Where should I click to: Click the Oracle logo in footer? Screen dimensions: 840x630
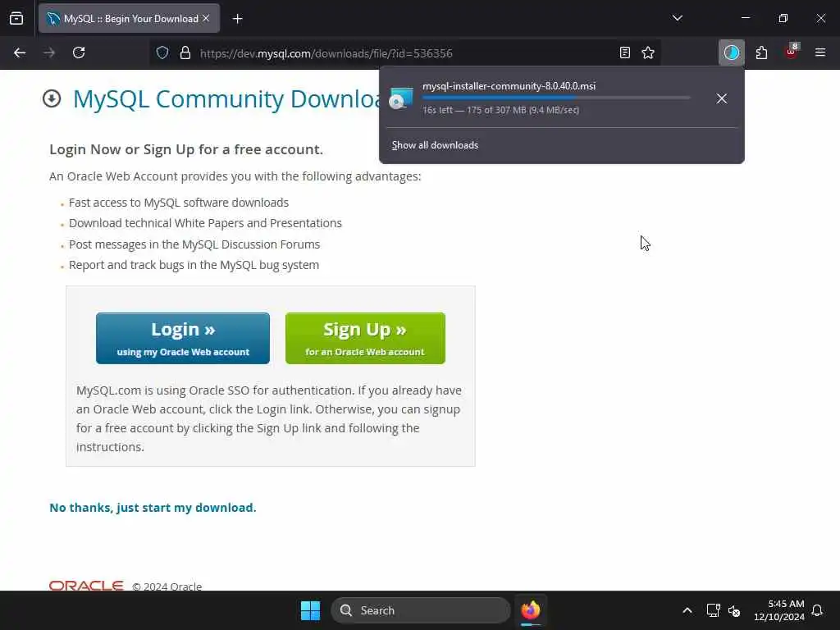pyautogui.click(x=86, y=586)
